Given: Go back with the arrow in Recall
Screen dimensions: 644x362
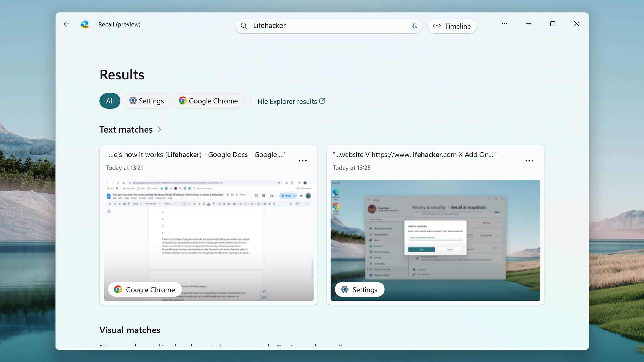Looking at the screenshot, I should click(x=67, y=24).
